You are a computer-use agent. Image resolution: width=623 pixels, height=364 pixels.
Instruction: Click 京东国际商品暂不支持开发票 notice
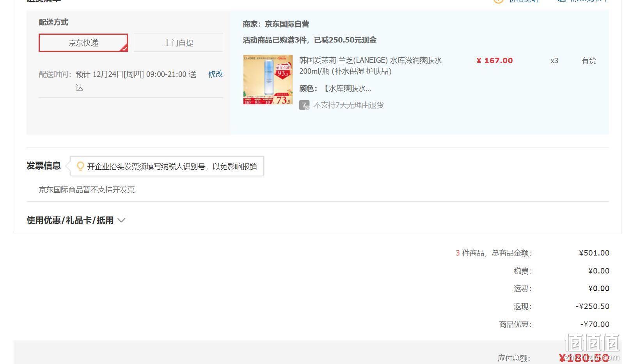pyautogui.click(x=87, y=190)
